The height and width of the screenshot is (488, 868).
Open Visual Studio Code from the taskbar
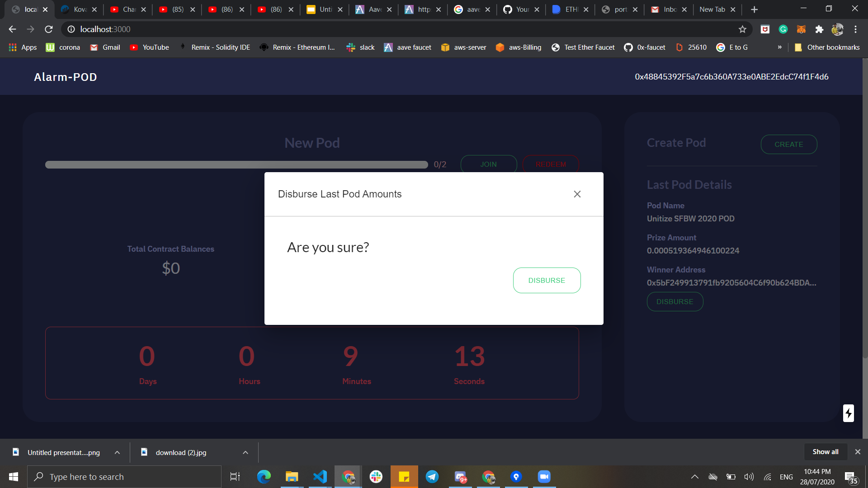click(320, 477)
